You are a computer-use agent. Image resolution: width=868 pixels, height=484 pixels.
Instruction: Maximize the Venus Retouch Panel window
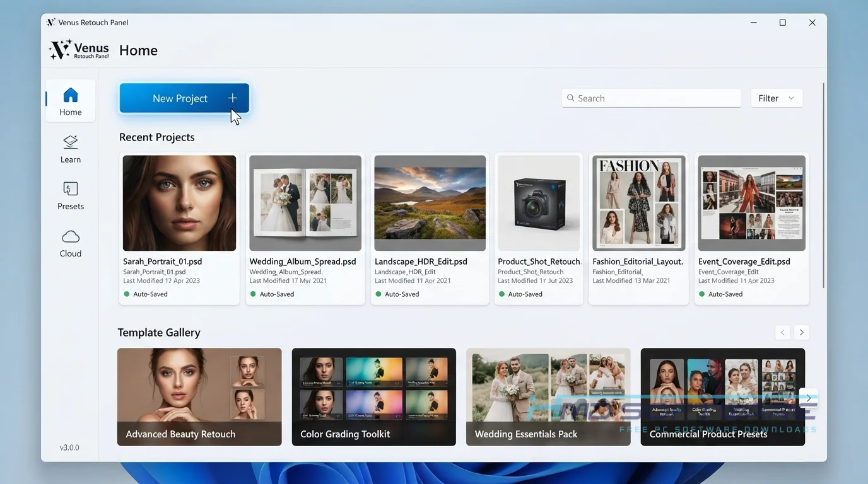click(x=783, y=23)
